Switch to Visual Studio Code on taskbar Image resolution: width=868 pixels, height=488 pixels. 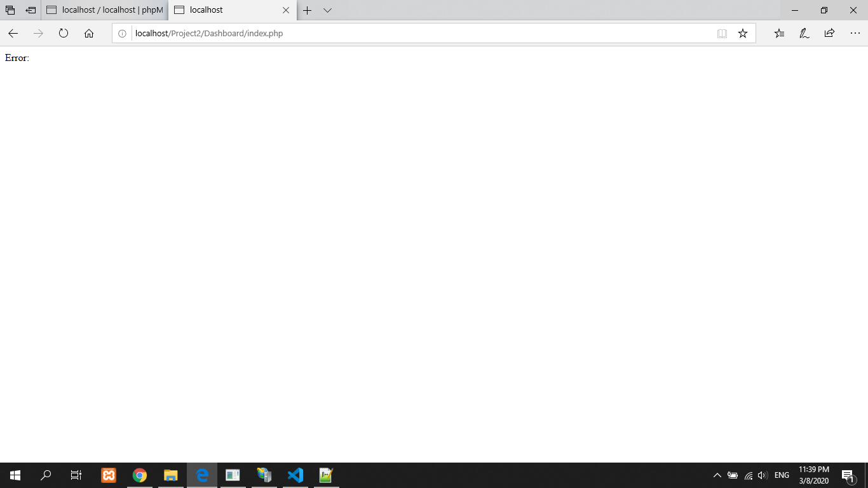(x=295, y=475)
